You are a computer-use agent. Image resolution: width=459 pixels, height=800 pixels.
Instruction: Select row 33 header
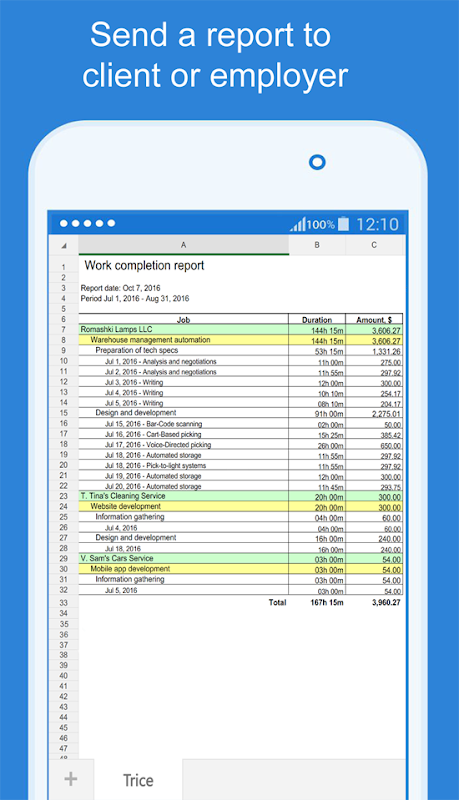64,603
